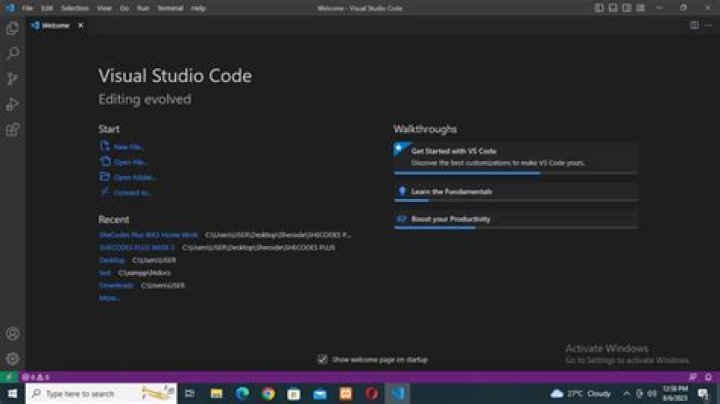Open the Terminal menu
Viewport: 720px width, 404px height.
click(170, 7)
